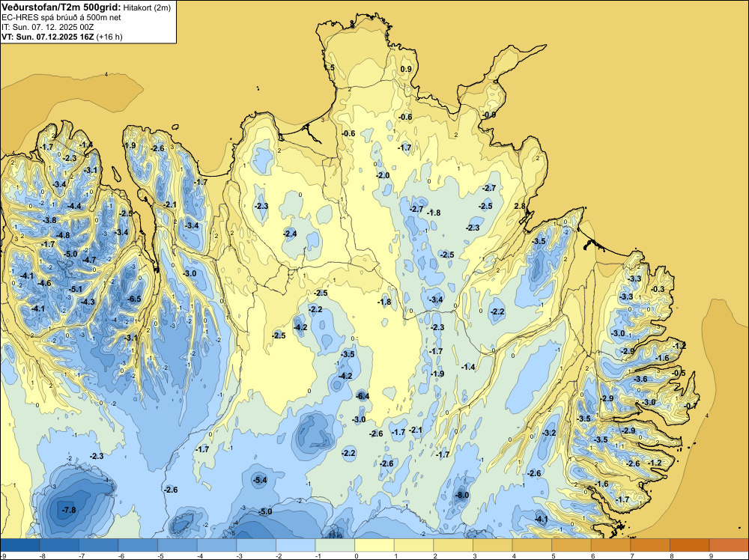The width and height of the screenshot is (749, 560).
Task: Click the -3.6 temperature value
Action: [640, 379]
